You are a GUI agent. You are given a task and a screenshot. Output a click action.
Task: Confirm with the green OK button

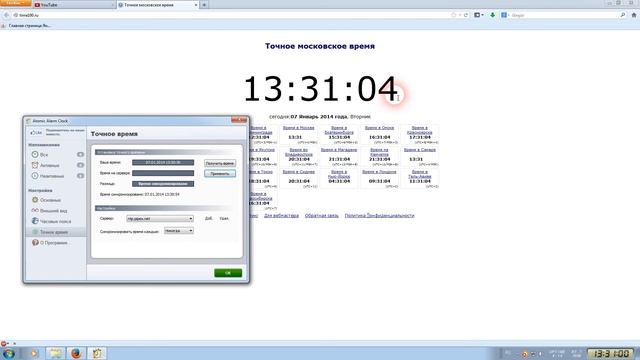(228, 273)
